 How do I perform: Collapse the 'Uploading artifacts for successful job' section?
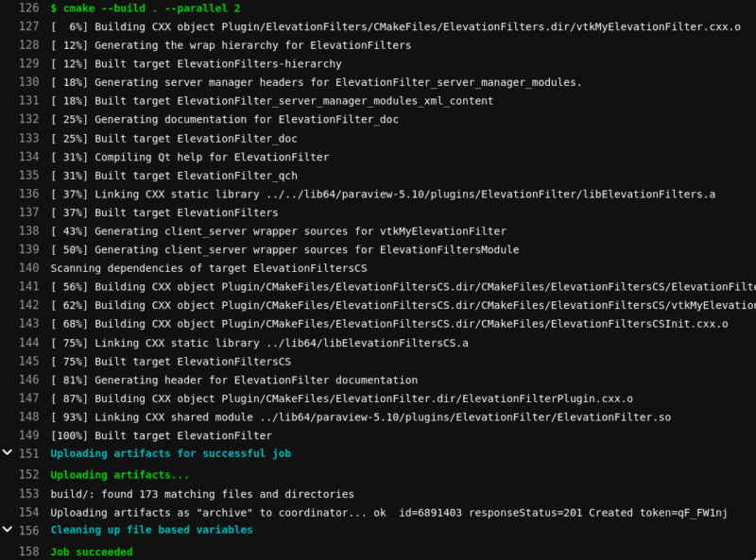point(9,453)
